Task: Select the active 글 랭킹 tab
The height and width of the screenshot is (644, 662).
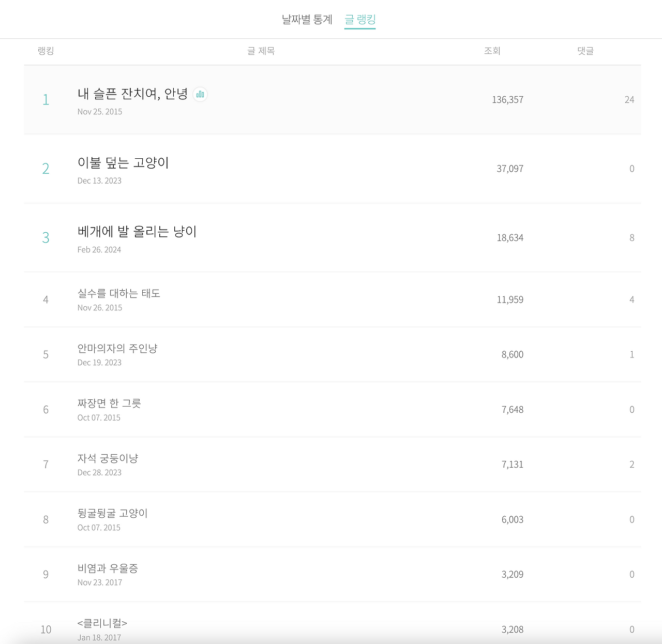Action: coord(360,19)
